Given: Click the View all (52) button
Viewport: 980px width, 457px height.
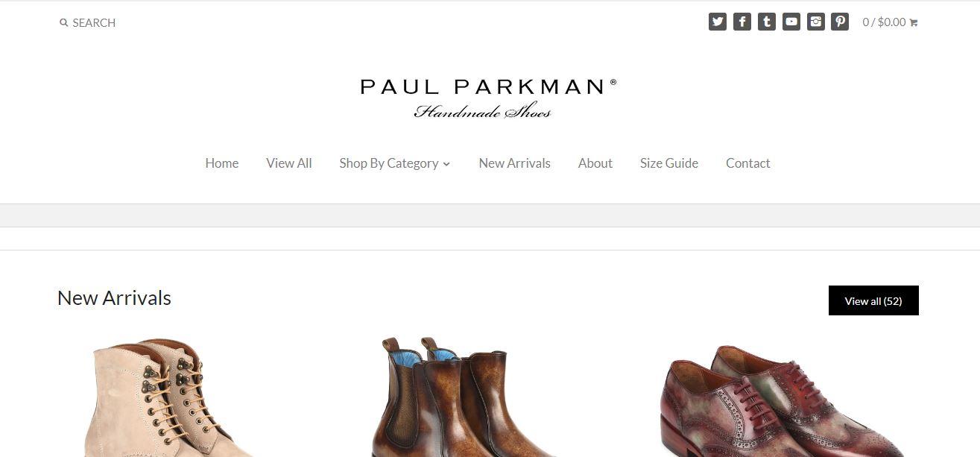Looking at the screenshot, I should [873, 300].
